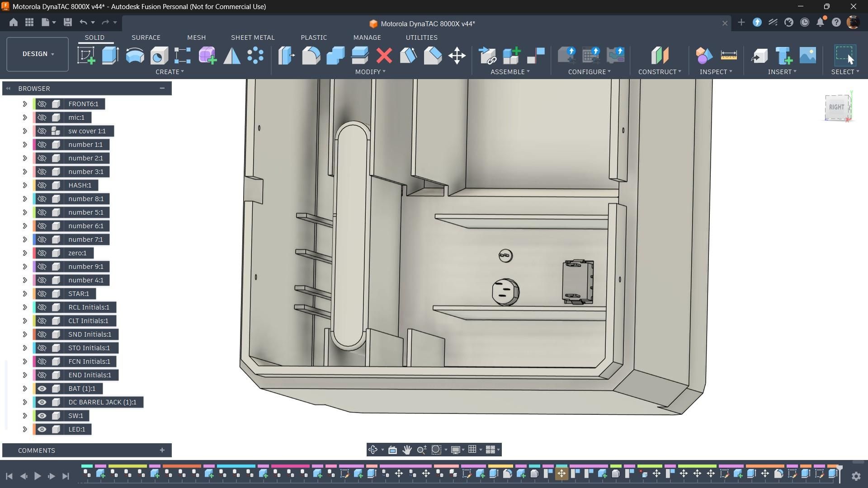Image resolution: width=868 pixels, height=488 pixels.
Task: Expand the COMMENTS panel plus button
Action: coord(162,450)
